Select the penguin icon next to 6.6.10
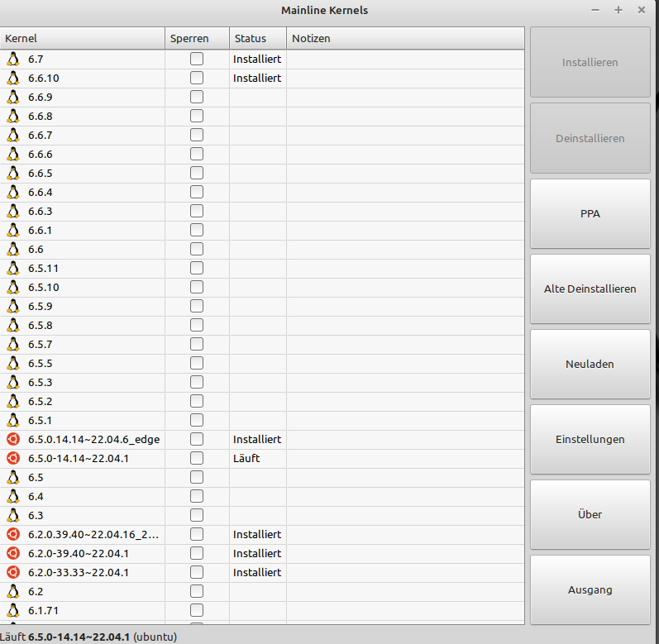Viewport: 659px width, 644px height. [x=13, y=79]
